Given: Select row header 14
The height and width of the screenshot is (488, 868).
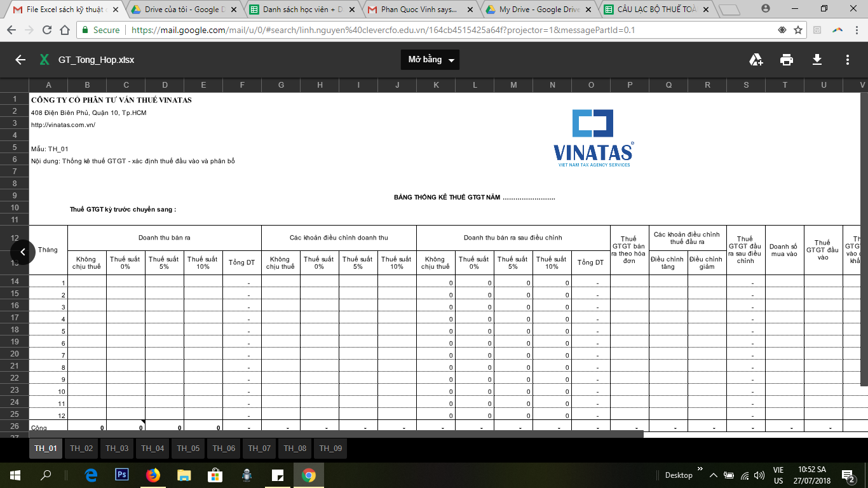Looking at the screenshot, I should [15, 281].
